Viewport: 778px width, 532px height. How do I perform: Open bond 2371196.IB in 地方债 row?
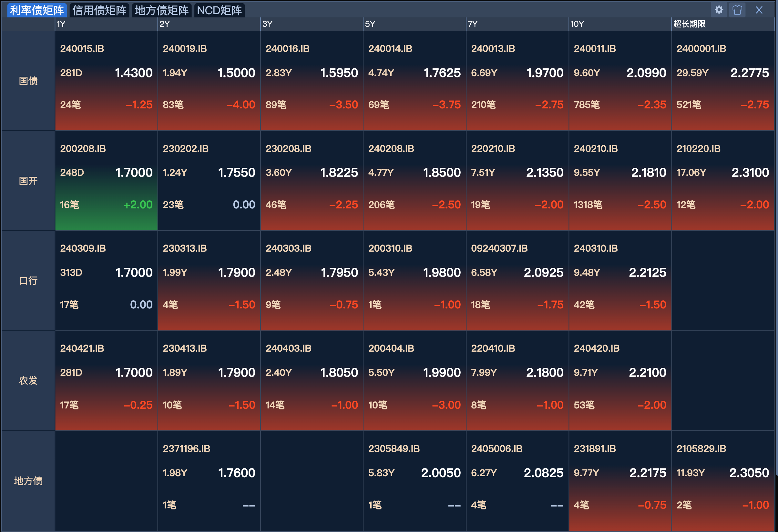pos(187,449)
